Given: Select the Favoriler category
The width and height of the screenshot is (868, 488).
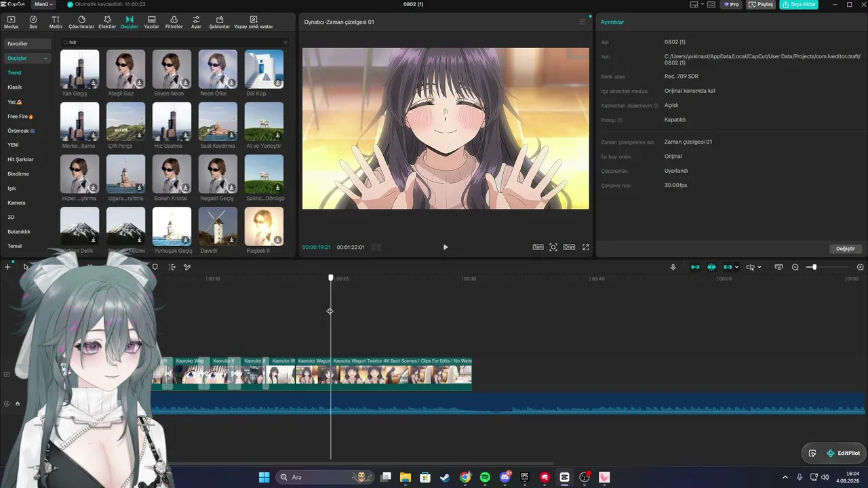Looking at the screenshot, I should click(x=27, y=43).
